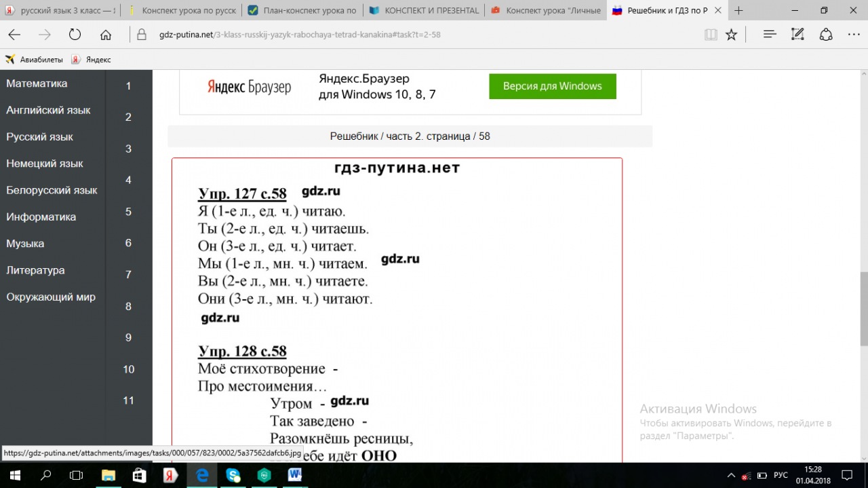Open reading view book icon

click(x=711, y=35)
